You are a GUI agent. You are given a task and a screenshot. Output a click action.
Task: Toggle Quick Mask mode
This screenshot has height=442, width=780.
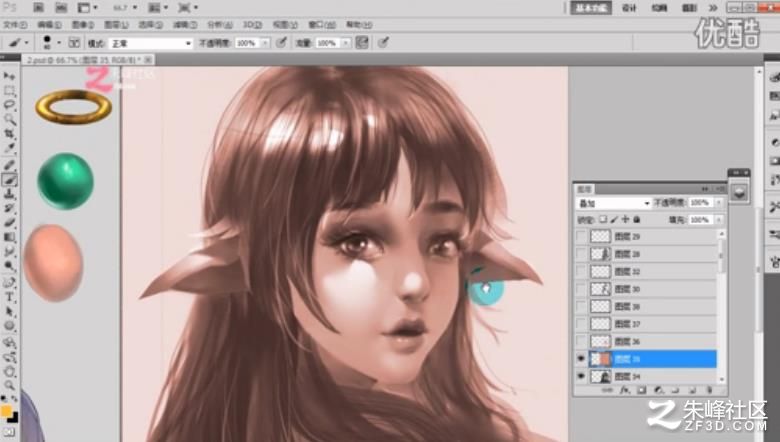coord(9,432)
